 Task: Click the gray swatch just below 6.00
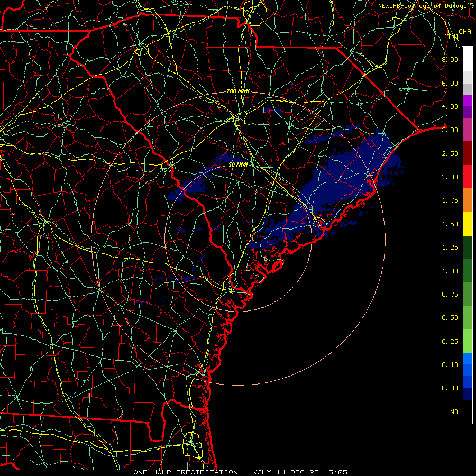tap(467, 89)
